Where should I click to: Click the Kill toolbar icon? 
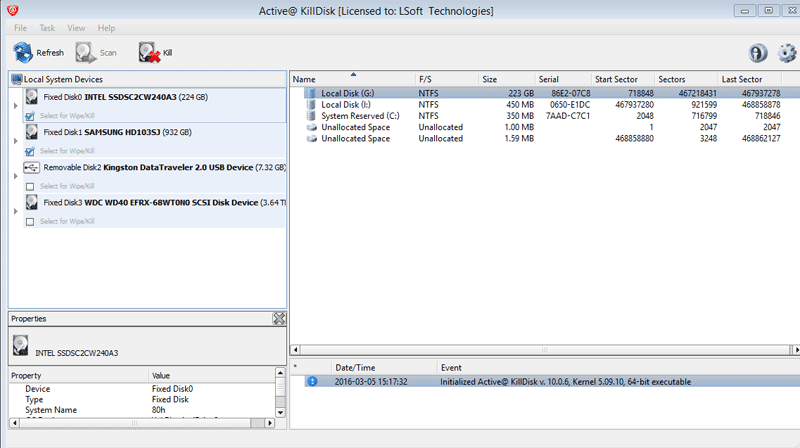(x=149, y=53)
